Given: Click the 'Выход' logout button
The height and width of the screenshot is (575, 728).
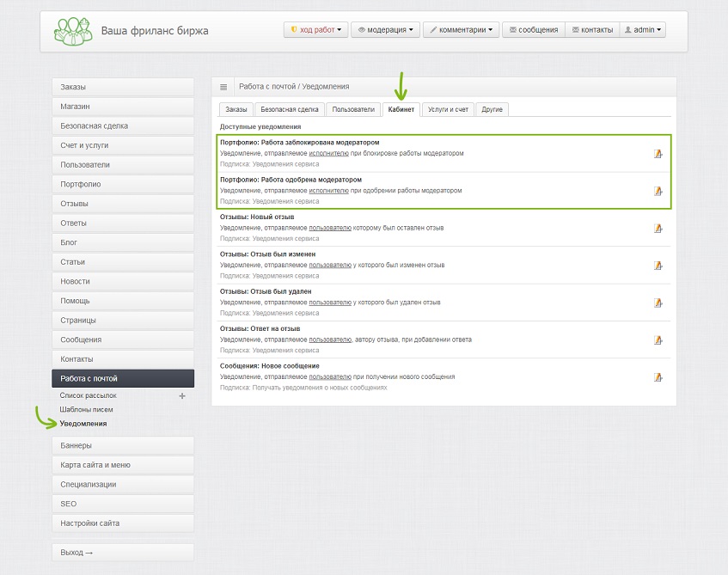Looking at the screenshot, I should [x=123, y=553].
